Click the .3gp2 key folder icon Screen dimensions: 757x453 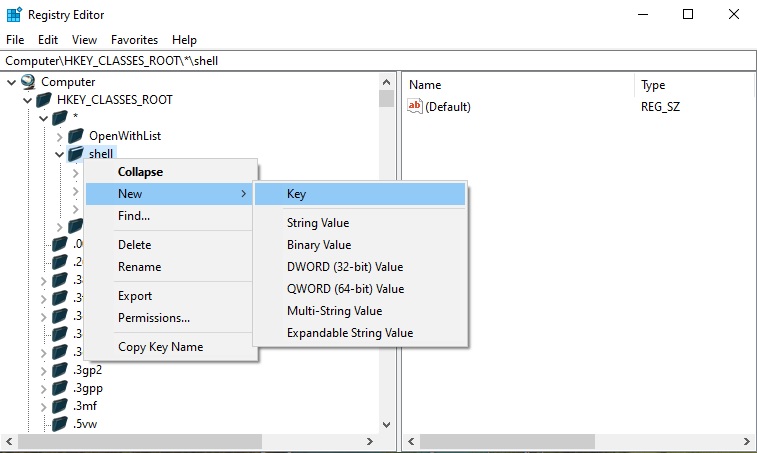coord(60,370)
